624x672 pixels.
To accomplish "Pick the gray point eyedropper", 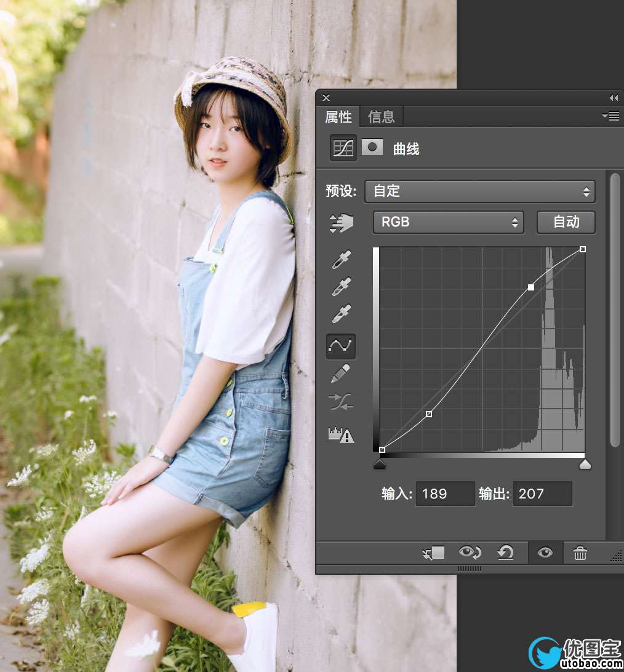I will pos(341,287).
